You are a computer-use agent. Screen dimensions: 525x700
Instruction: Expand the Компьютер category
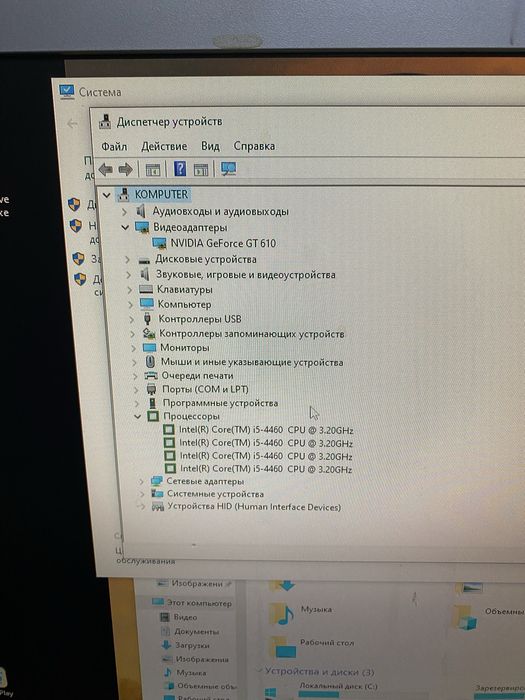point(130,304)
